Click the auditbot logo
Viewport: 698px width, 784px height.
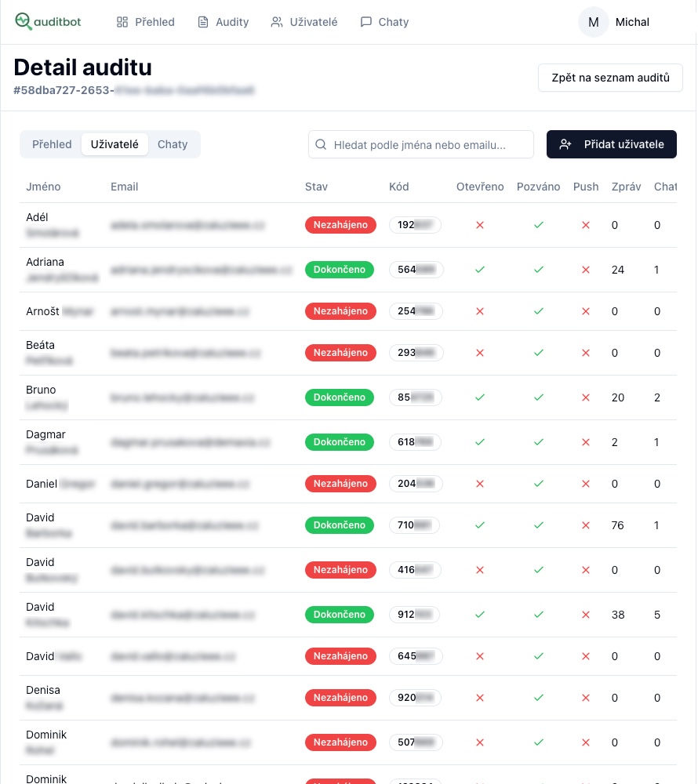(48, 21)
